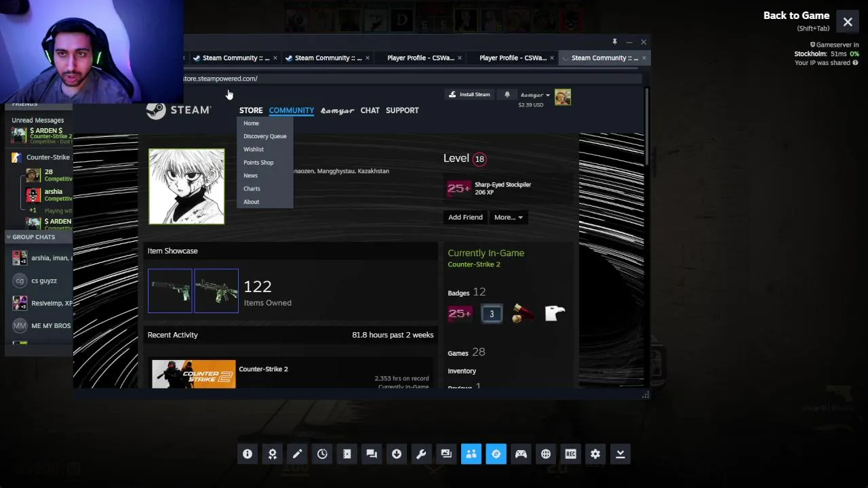Screen dimensions: 868x488
Task: Open the Inventory link in the profile sidebar
Action: (x=462, y=371)
